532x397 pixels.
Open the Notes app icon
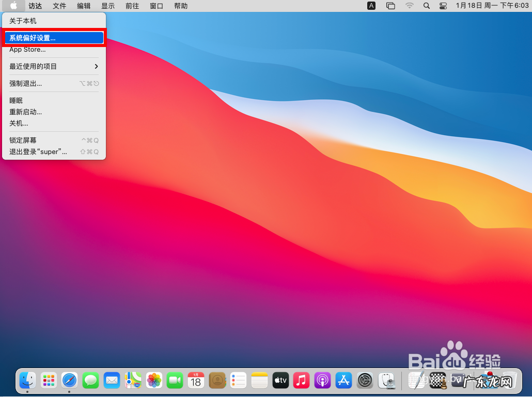click(x=260, y=381)
